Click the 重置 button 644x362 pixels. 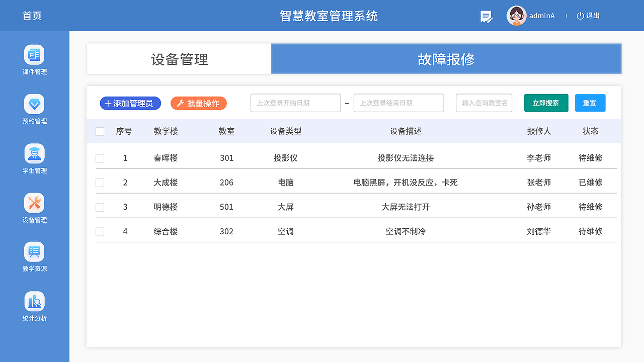coord(590,103)
